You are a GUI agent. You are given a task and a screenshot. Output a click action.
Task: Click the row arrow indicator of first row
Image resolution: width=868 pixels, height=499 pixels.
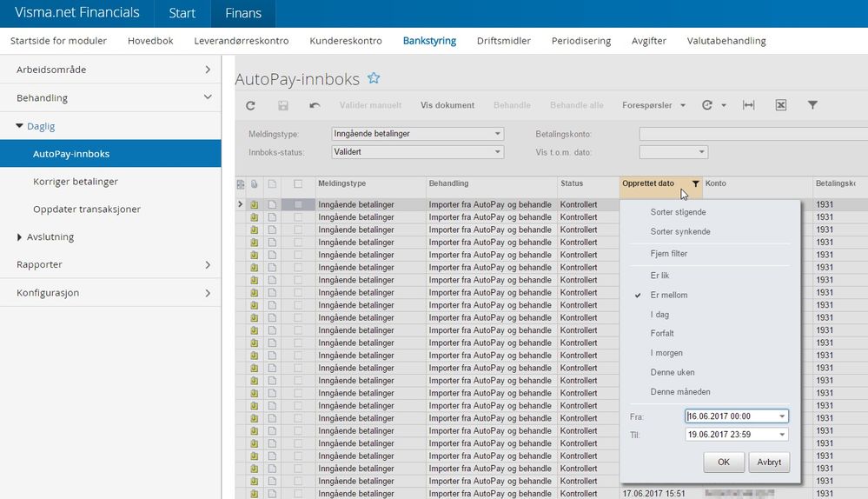tap(241, 204)
